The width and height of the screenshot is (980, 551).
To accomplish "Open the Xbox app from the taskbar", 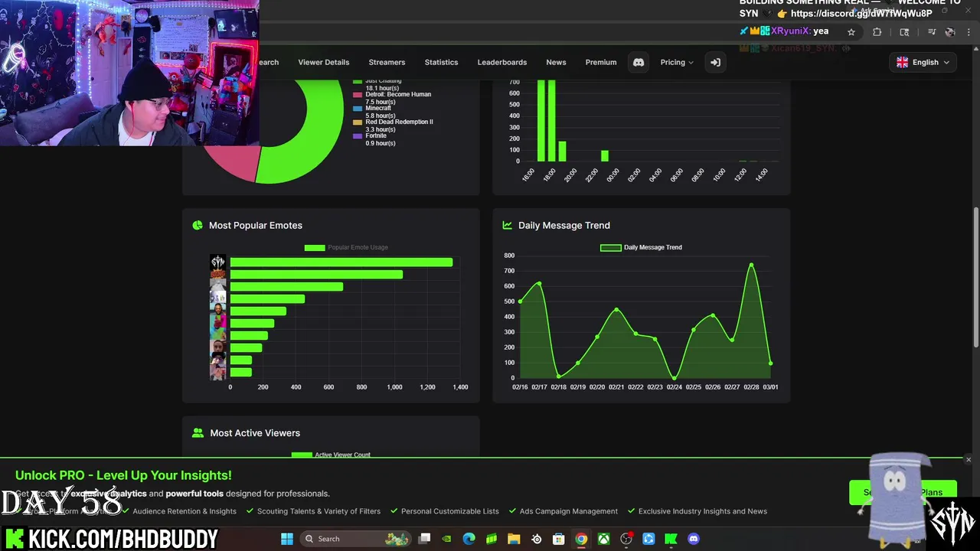I will [x=604, y=539].
